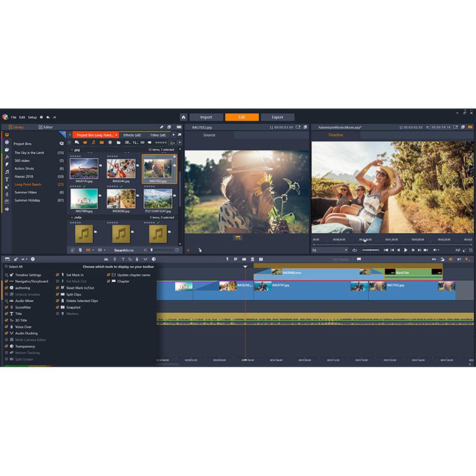Click the Home icon near the Import button
This screenshot has height=476, width=476.
coord(183,117)
